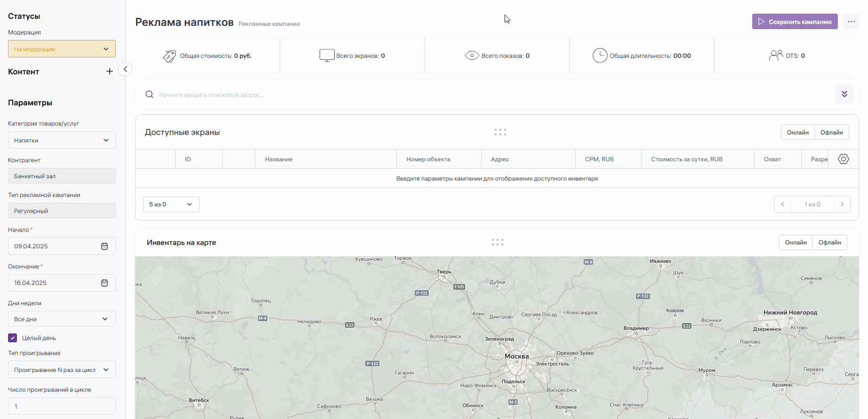
Task: Expand search filters with double chevron icon
Action: 844,94
